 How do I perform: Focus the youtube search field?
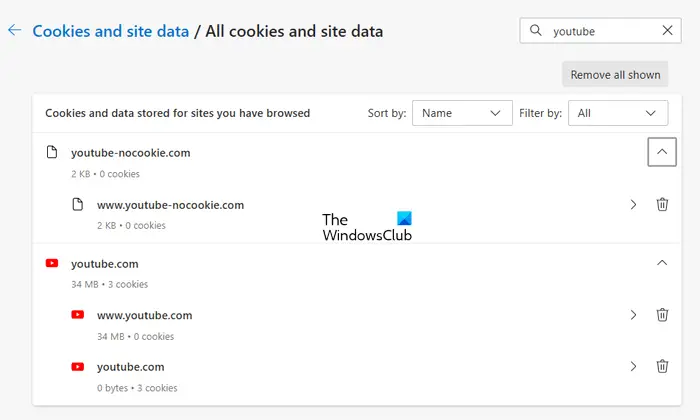pos(600,31)
